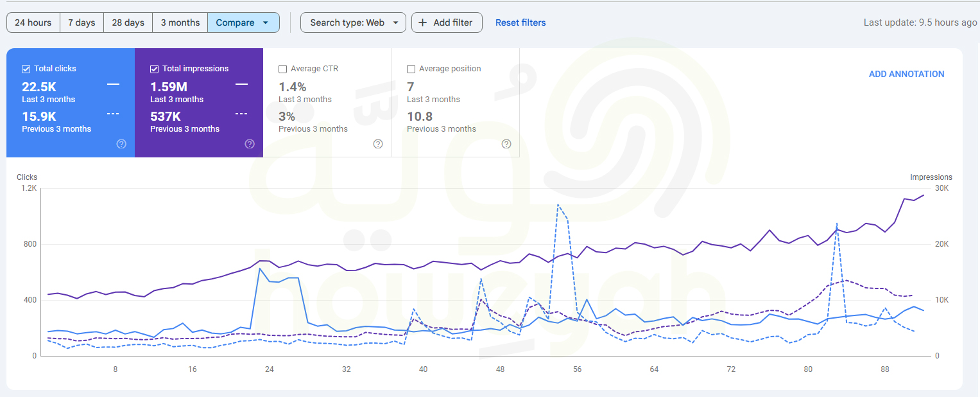
Task: Expand the Search type: Web dropdown
Action: [353, 22]
